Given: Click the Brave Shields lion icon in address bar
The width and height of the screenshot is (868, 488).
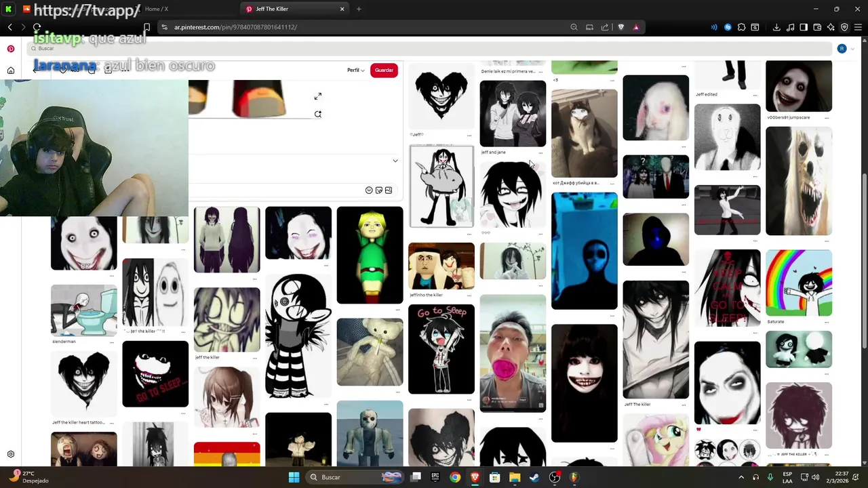Looking at the screenshot, I should point(620,27).
